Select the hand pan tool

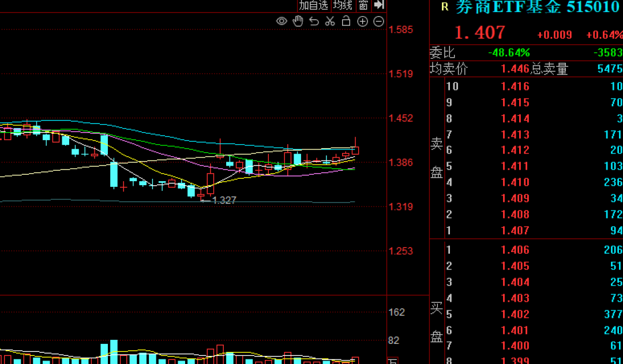298,21
